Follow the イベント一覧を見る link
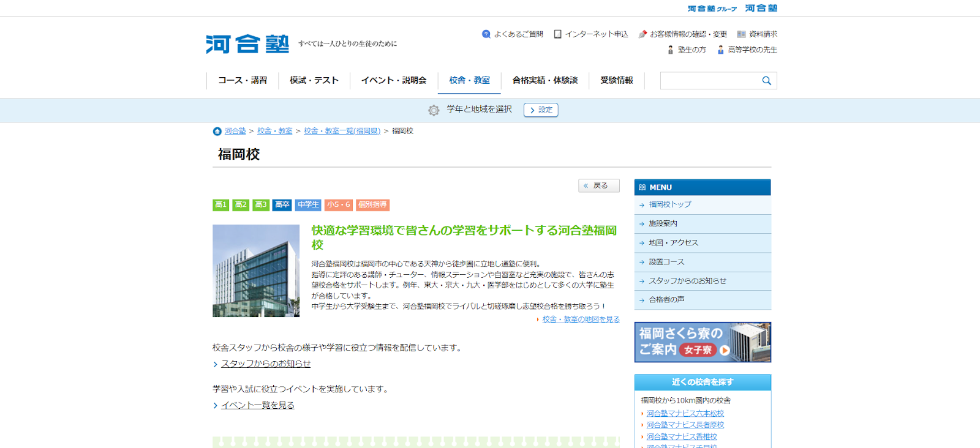The height and width of the screenshot is (448, 980). 257,405
